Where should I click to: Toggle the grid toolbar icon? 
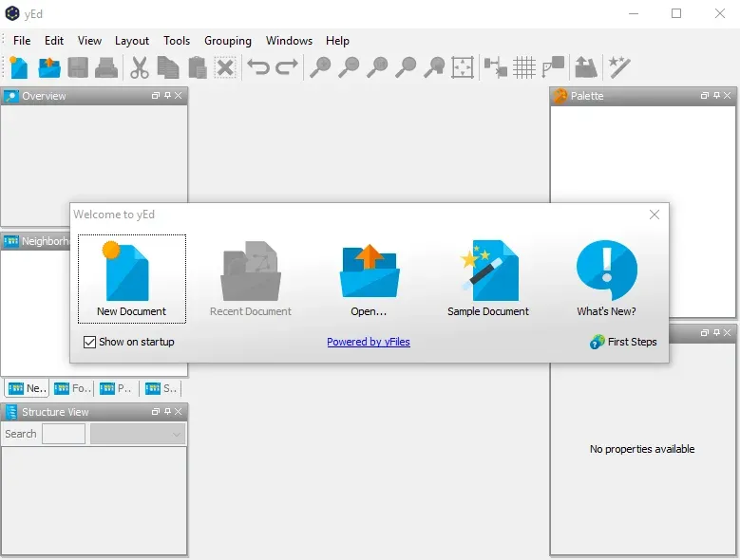(x=524, y=67)
